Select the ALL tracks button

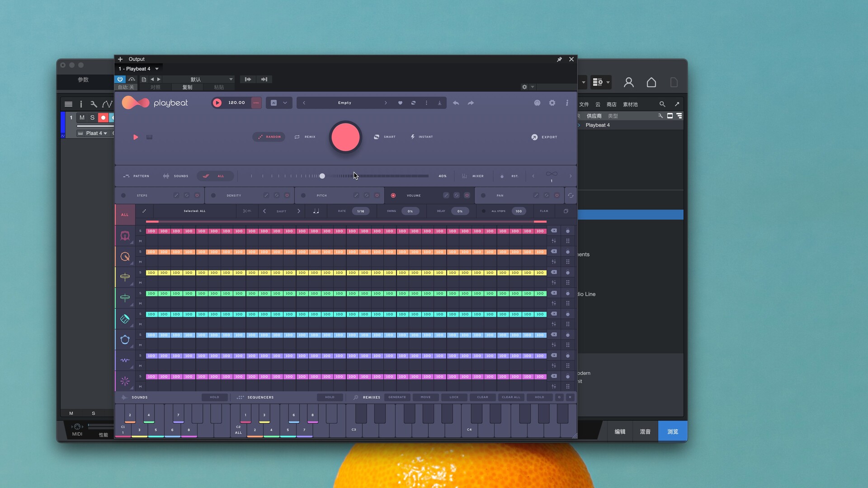pos(125,215)
